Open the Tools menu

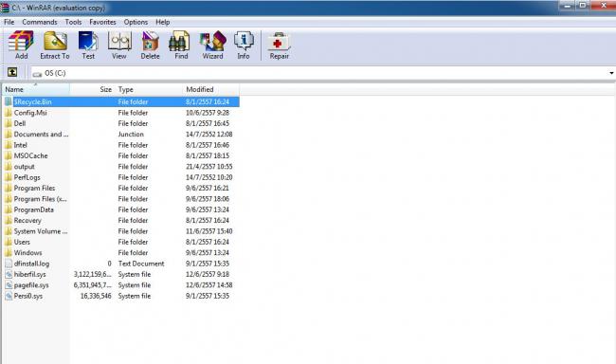(x=74, y=22)
